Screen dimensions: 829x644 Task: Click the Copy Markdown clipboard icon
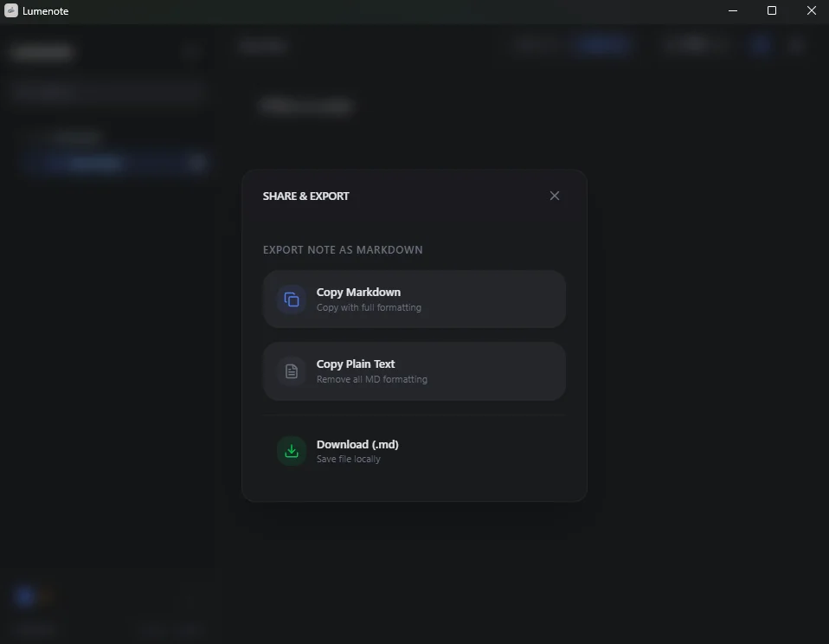pos(291,299)
